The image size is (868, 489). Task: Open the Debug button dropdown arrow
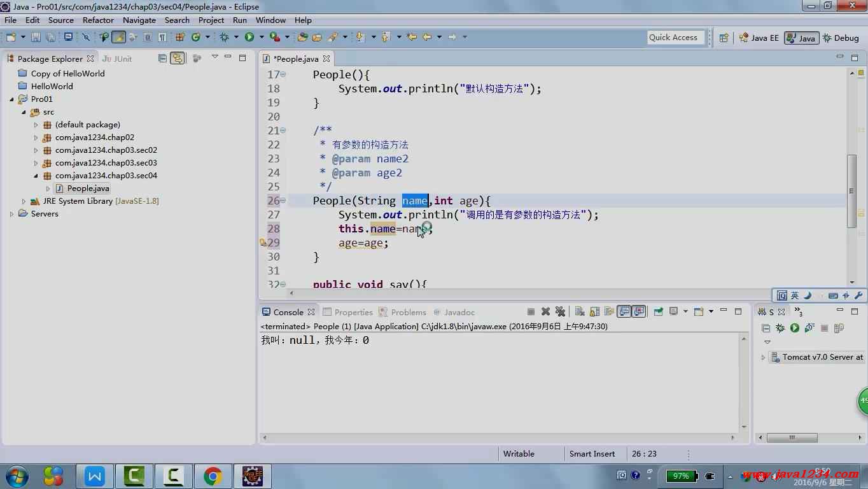[x=236, y=38]
